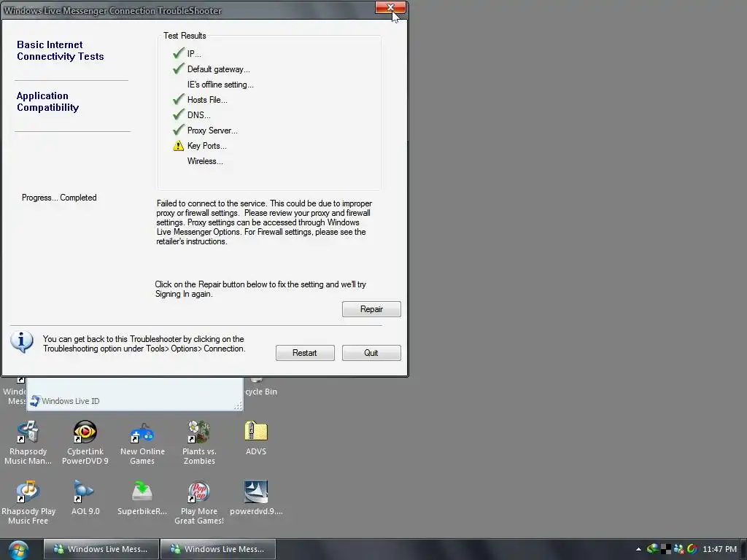The width and height of the screenshot is (747, 560).
Task: Open Plants vs. Zombies desktop icon
Action: (x=199, y=443)
